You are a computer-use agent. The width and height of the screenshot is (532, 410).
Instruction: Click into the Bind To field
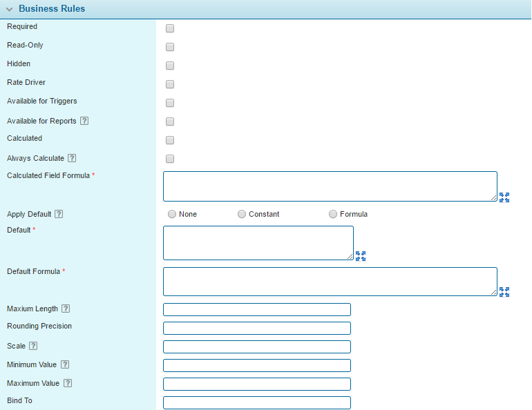pos(257,402)
